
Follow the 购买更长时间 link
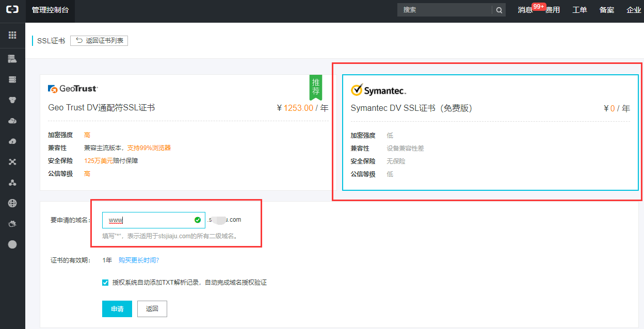coord(139,260)
